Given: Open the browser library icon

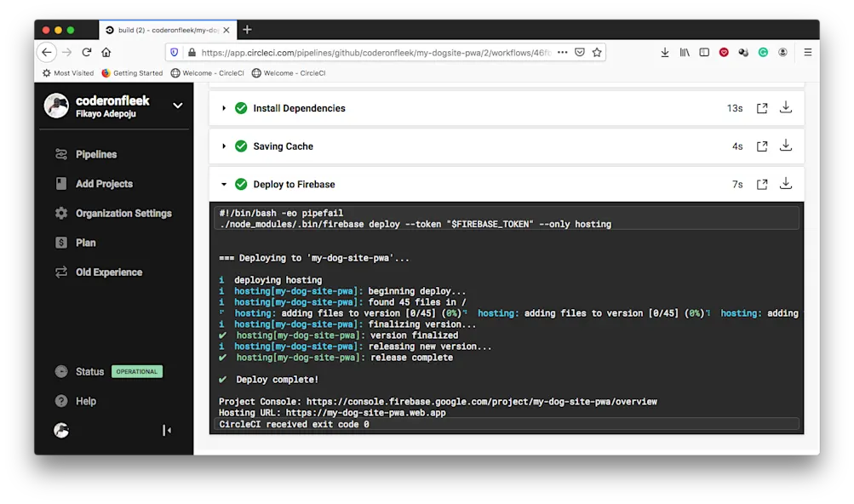Looking at the screenshot, I should pyautogui.click(x=685, y=52).
